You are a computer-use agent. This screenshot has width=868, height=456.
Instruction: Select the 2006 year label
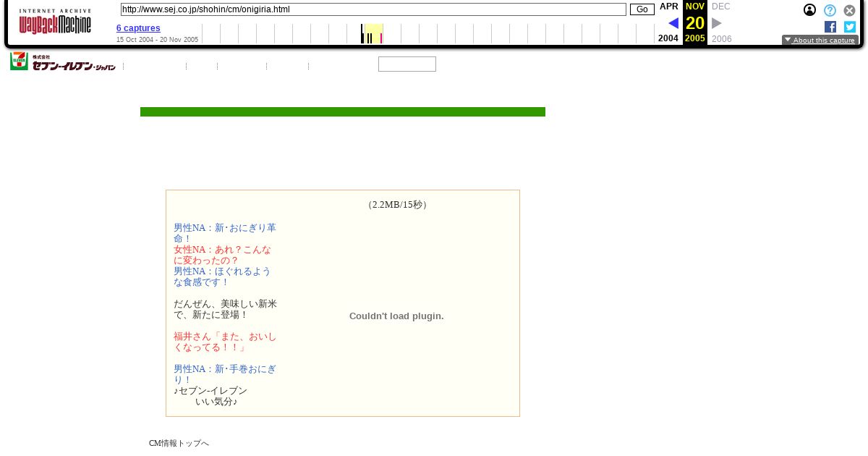pyautogui.click(x=722, y=39)
